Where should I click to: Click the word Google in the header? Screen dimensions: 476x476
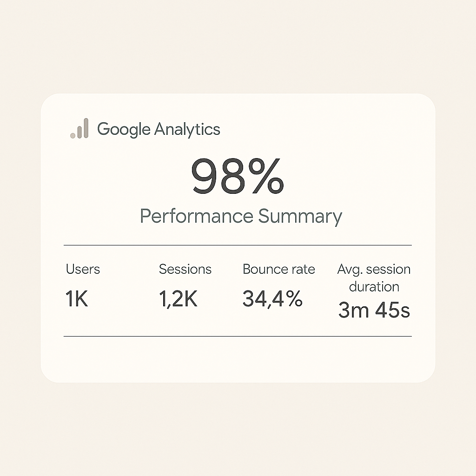[x=124, y=129]
